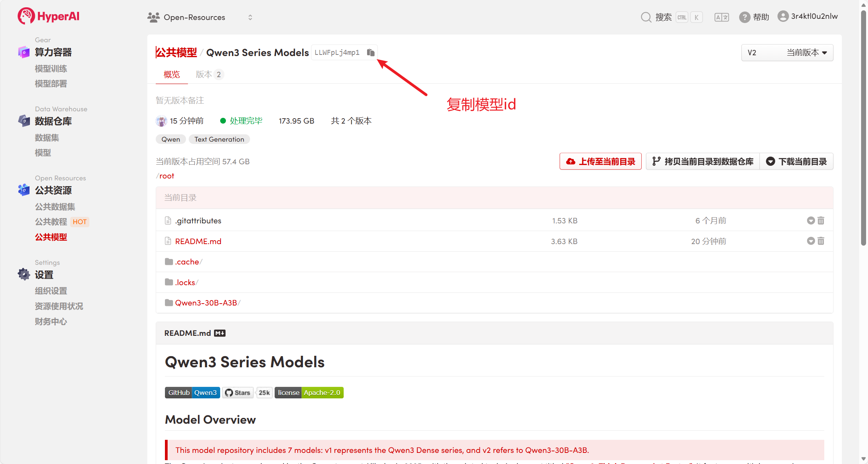
Task: Open 公共教程 in the sidebar
Action: (51, 222)
